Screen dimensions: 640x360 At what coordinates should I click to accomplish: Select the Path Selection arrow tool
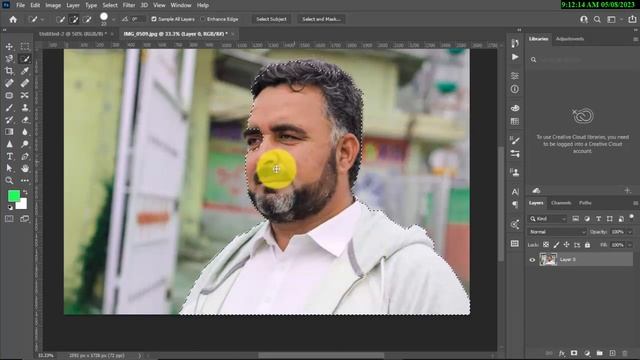(x=9, y=168)
